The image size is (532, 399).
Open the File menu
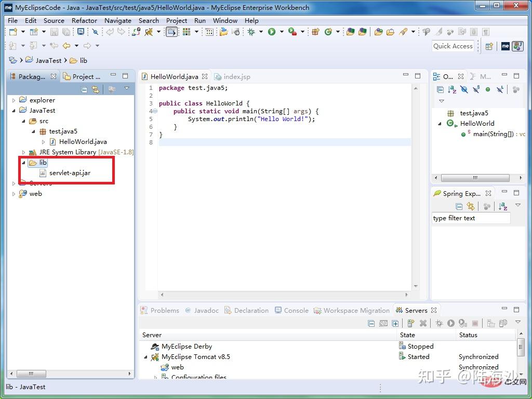coord(12,21)
